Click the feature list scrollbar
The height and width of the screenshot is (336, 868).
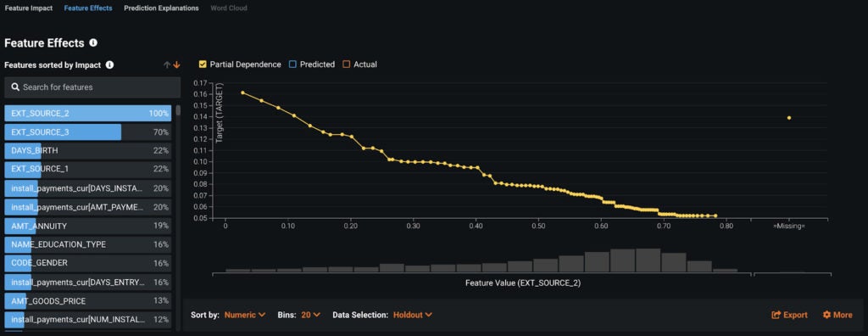(x=178, y=109)
